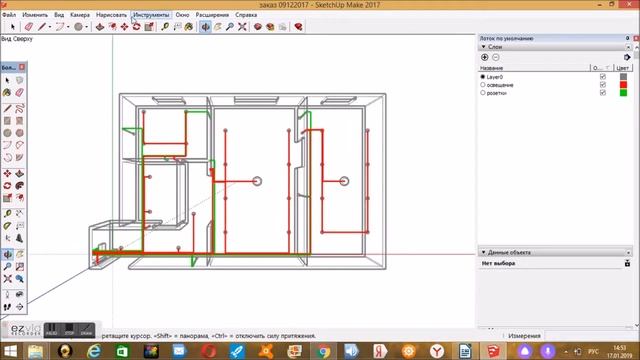Hide the освещение layer via its checkbox
The height and width of the screenshot is (360, 640).
pos(603,85)
